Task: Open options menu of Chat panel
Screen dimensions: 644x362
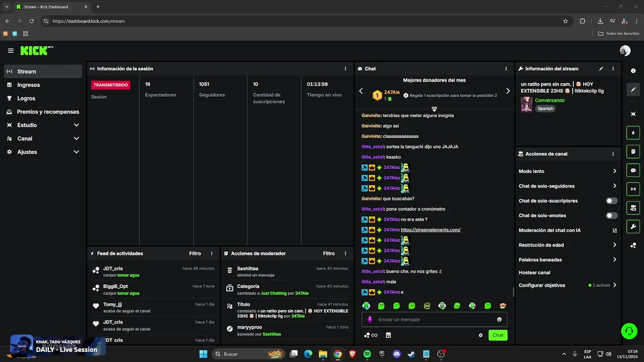Action: pos(506,69)
